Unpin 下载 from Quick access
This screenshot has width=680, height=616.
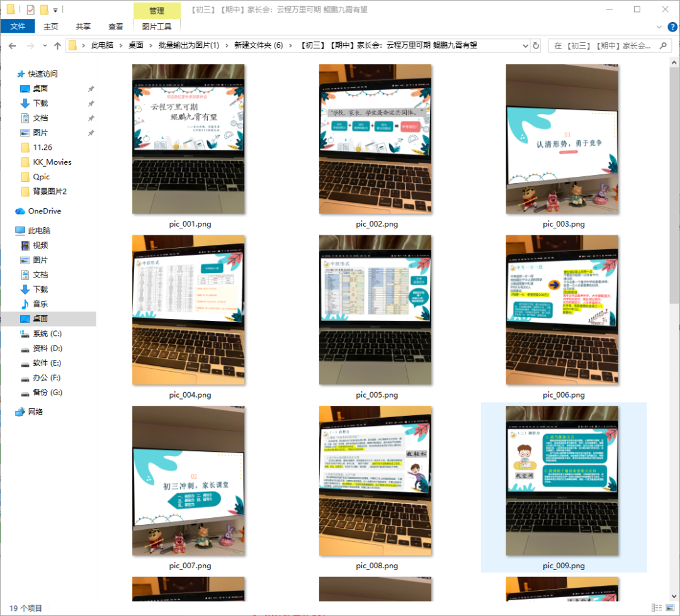tap(91, 103)
